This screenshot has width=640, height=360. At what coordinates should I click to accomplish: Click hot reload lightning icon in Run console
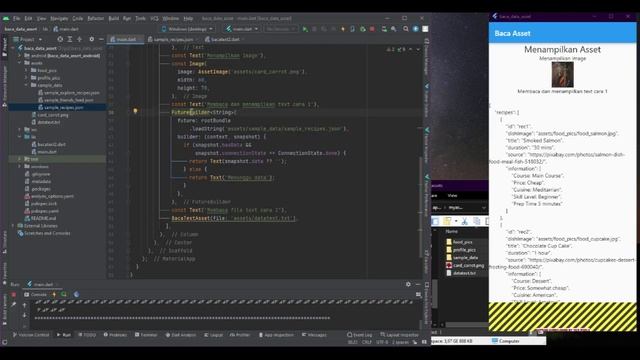click(x=54, y=294)
